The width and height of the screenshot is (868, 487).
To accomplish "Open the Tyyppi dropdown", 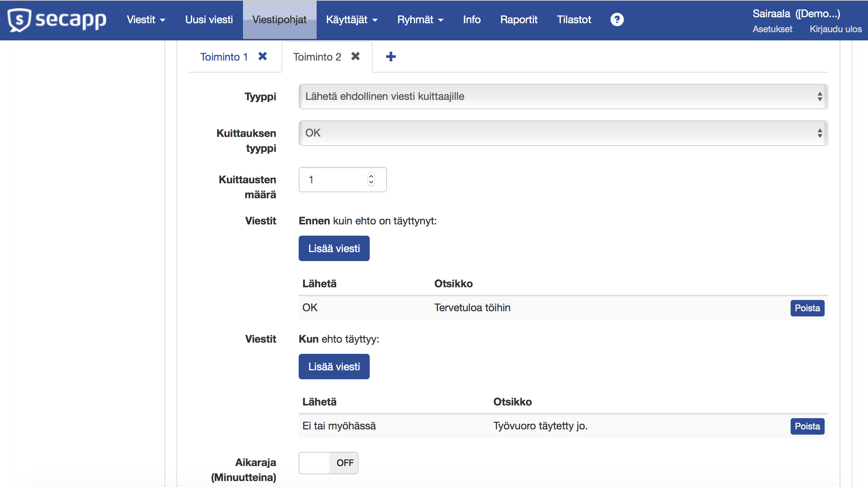I will tap(563, 97).
